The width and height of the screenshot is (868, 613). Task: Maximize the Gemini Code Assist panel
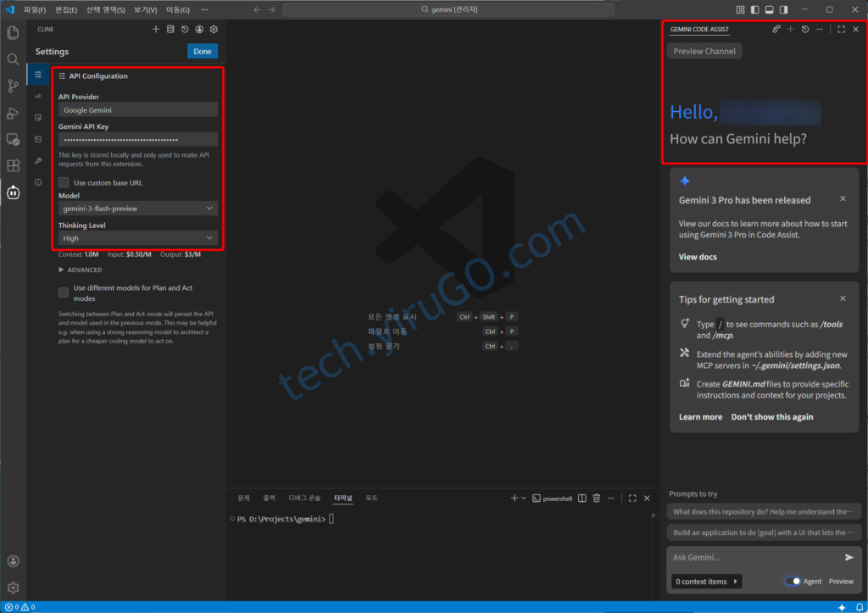(x=842, y=30)
